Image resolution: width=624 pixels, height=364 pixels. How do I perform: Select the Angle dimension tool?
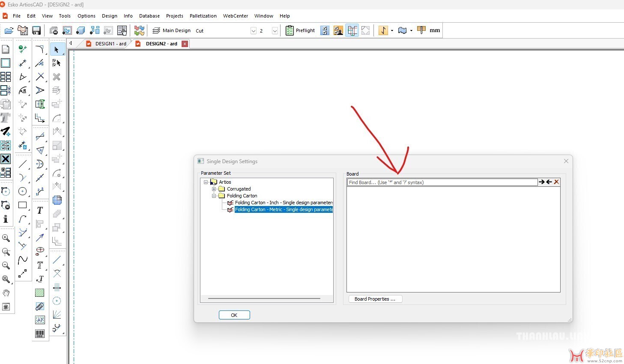(x=23, y=77)
